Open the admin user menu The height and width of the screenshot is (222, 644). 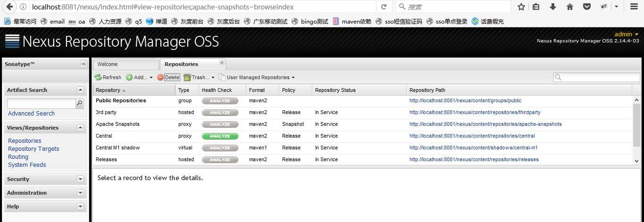coord(626,34)
